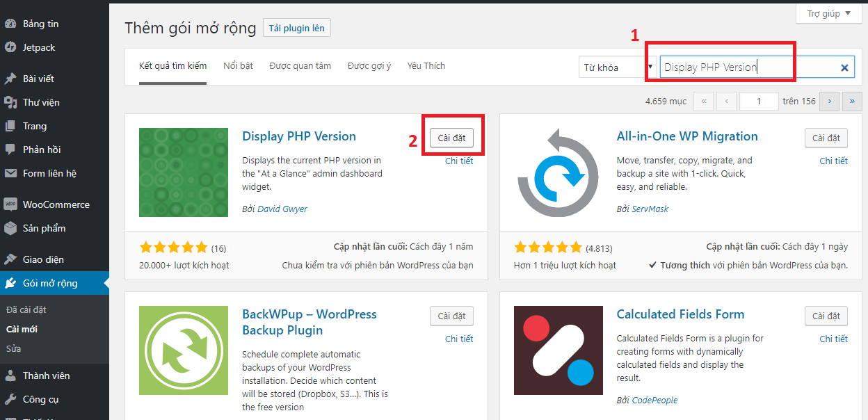Click the Giao diện brush icon
868x420 pixels.
(x=10, y=259)
